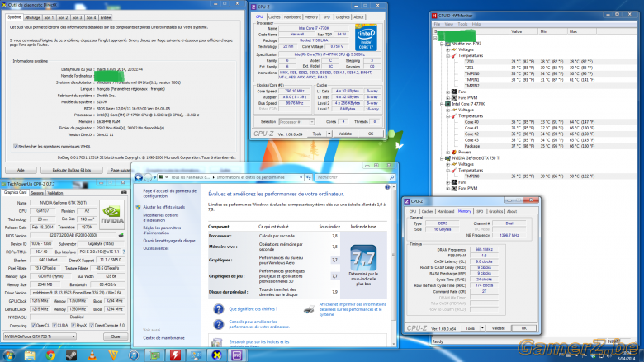Open the View menu in HWMonitor
The image size is (644, 362).
[x=449, y=24]
